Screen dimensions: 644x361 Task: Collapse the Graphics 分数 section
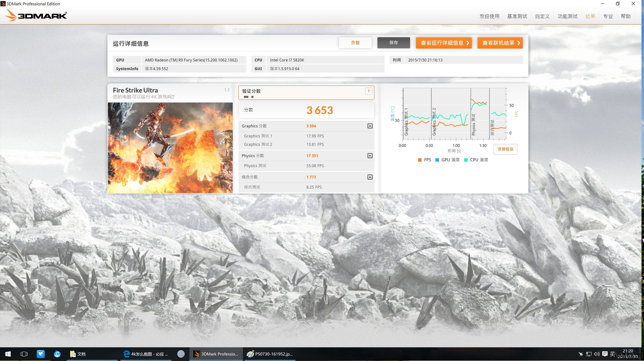pyautogui.click(x=370, y=126)
